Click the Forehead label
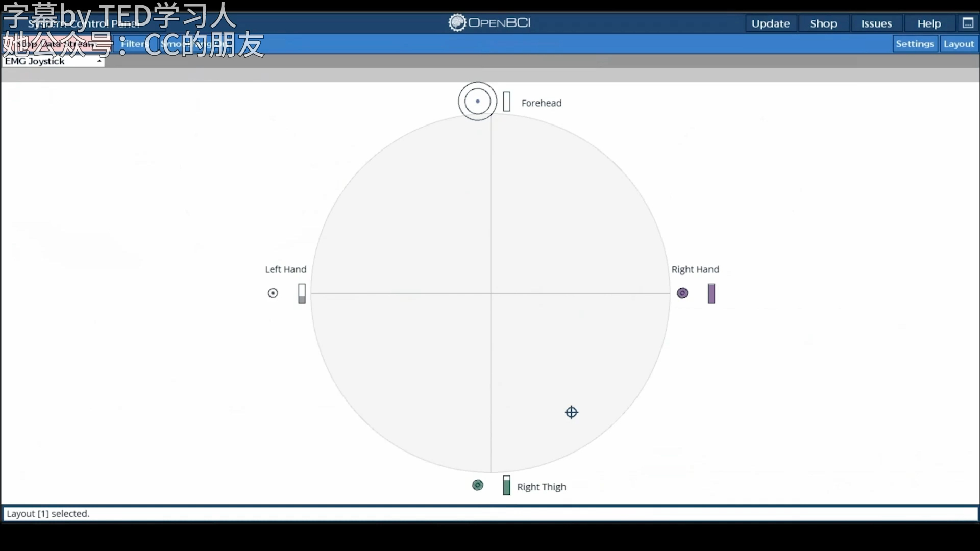Viewport: 980px width, 551px height. click(x=542, y=103)
